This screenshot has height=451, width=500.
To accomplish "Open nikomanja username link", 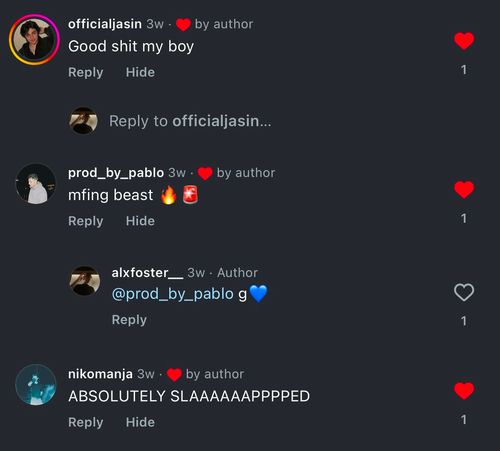I will coord(100,374).
